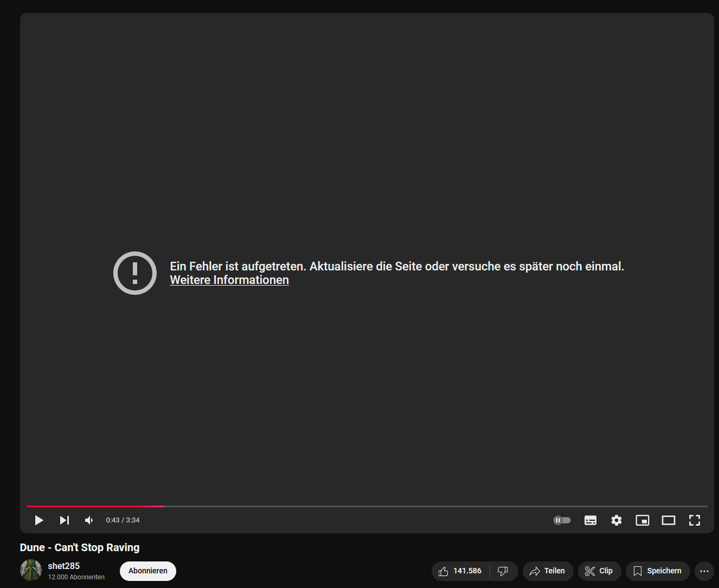Activate the miniplayer mode icon

[643, 520]
